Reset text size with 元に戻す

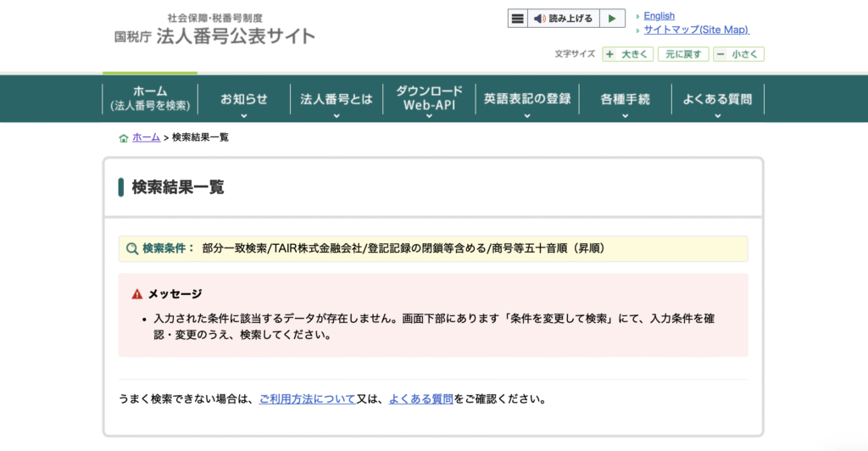683,54
